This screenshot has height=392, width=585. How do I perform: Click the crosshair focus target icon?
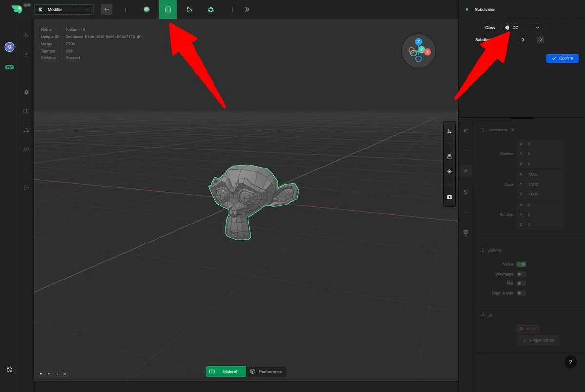point(449,172)
